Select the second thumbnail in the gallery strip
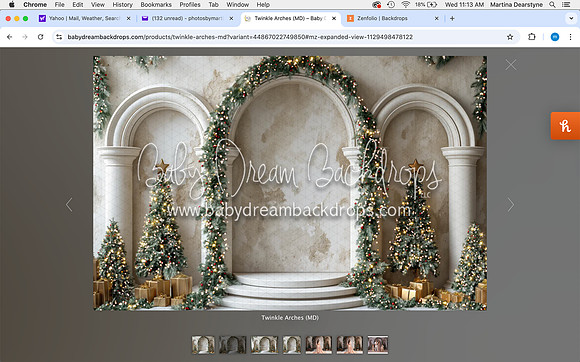This screenshot has height=362, width=580. (x=233, y=345)
